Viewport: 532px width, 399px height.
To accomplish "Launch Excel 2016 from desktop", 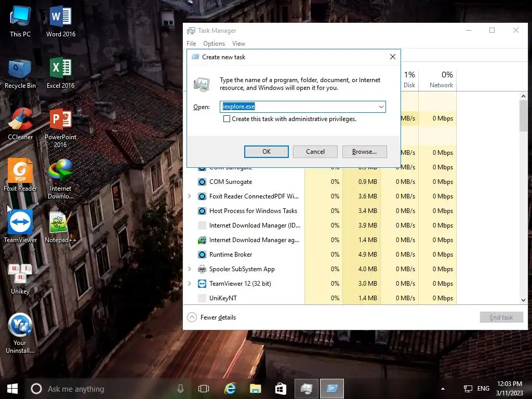I will click(60, 73).
